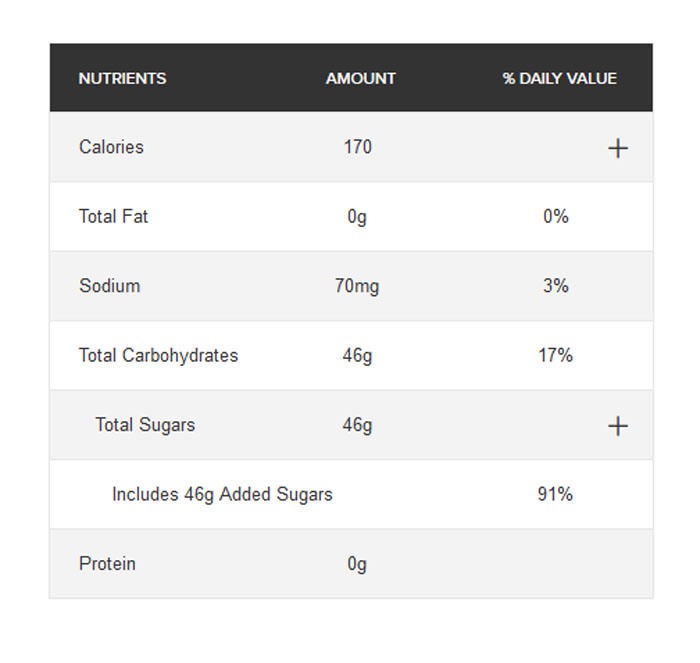Expand the Total Sugars plus icon
700x663 pixels.
click(618, 426)
